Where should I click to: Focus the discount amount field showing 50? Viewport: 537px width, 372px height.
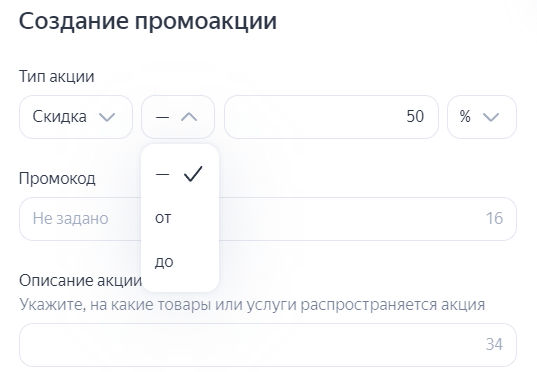click(331, 117)
